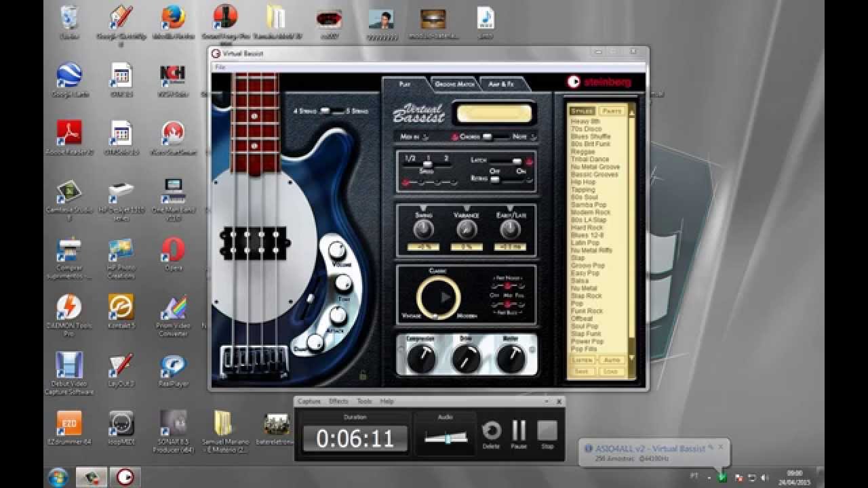Turn the Swing knob in Virtual Bassist
Image resolution: width=868 pixels, height=488 pixels.
(x=423, y=230)
